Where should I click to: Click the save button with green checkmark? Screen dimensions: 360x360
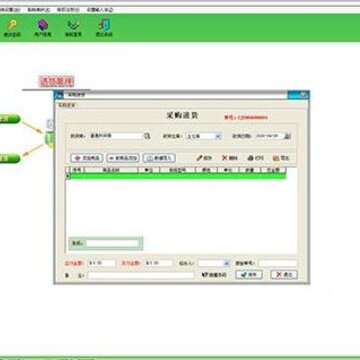[249, 275]
